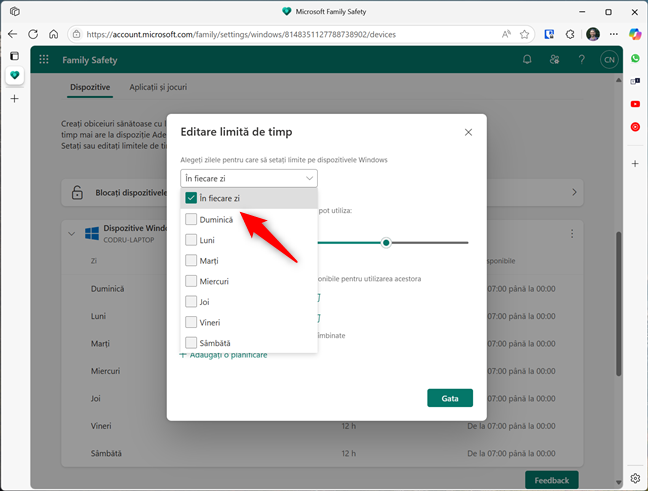Click the lock icon beside Blocați dispozitivele

coord(77,193)
